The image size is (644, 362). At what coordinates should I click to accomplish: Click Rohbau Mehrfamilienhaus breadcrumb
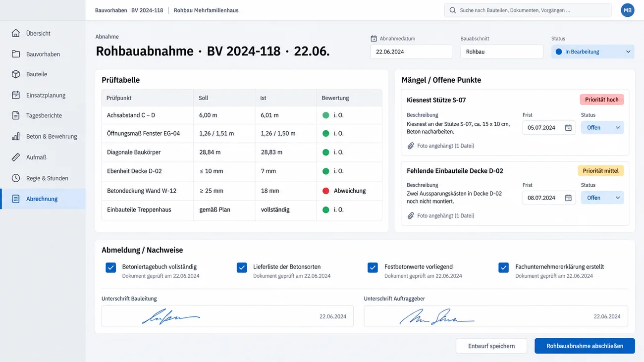tap(206, 10)
